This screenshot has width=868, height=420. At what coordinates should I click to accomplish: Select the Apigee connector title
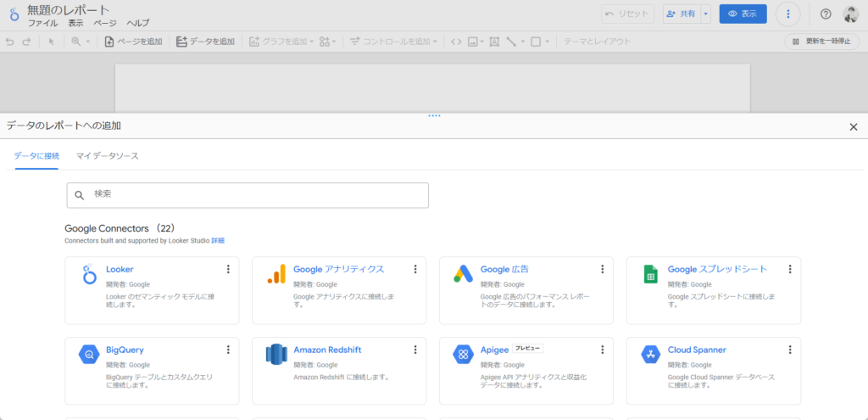tap(494, 350)
